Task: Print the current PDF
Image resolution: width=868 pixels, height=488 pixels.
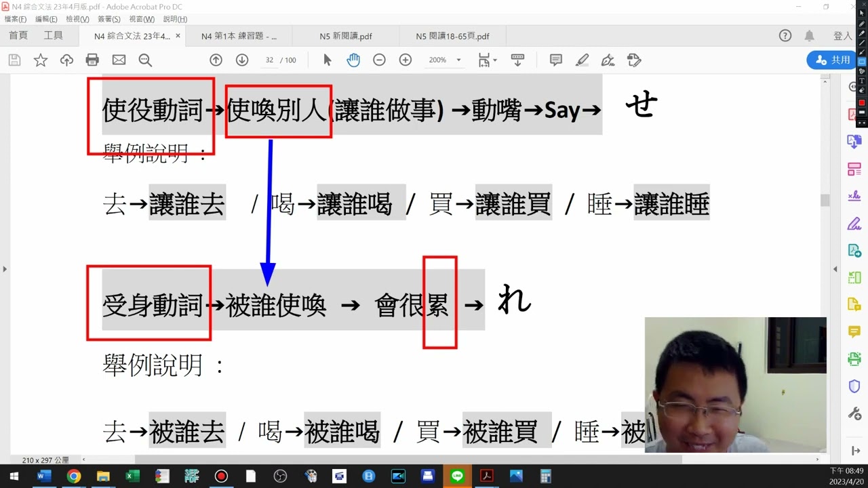Action: [93, 60]
